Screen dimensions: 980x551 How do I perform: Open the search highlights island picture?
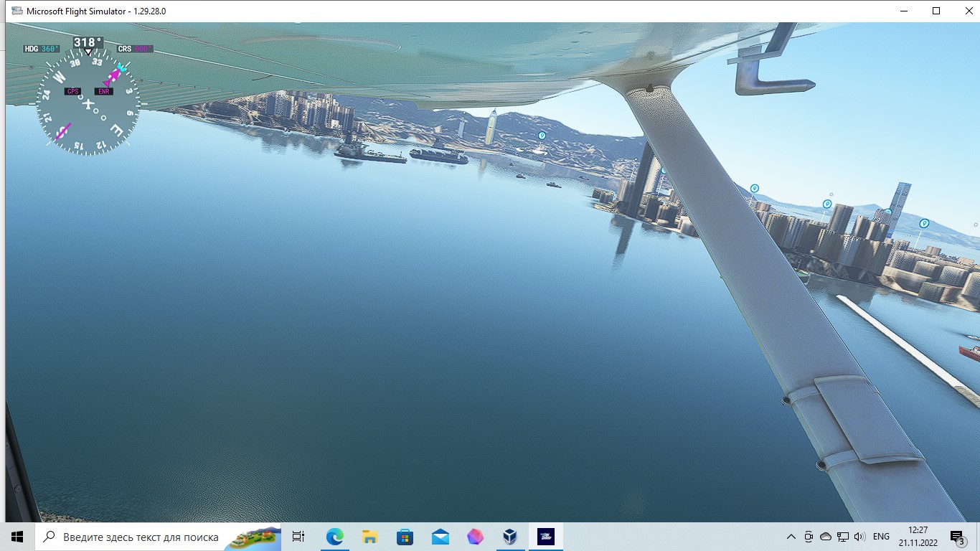(x=252, y=538)
